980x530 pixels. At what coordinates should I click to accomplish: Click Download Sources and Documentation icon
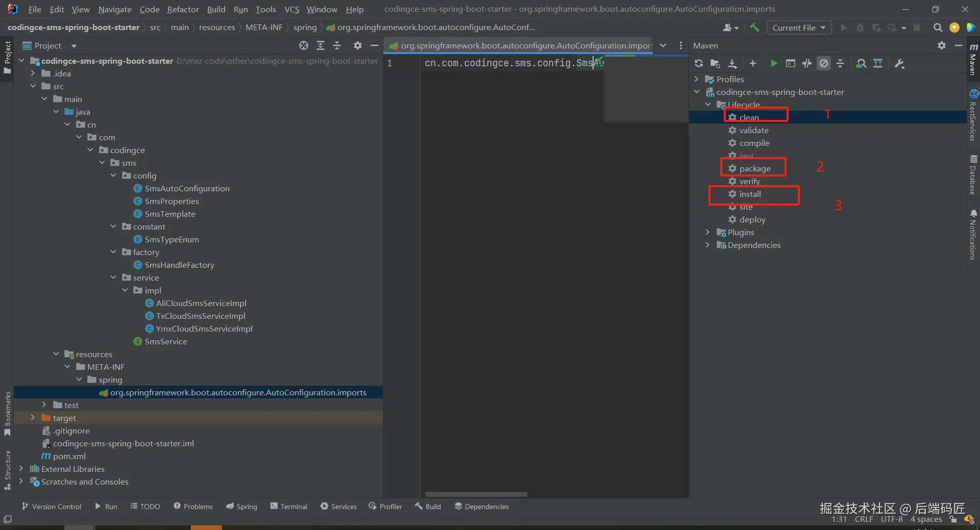[732, 63]
